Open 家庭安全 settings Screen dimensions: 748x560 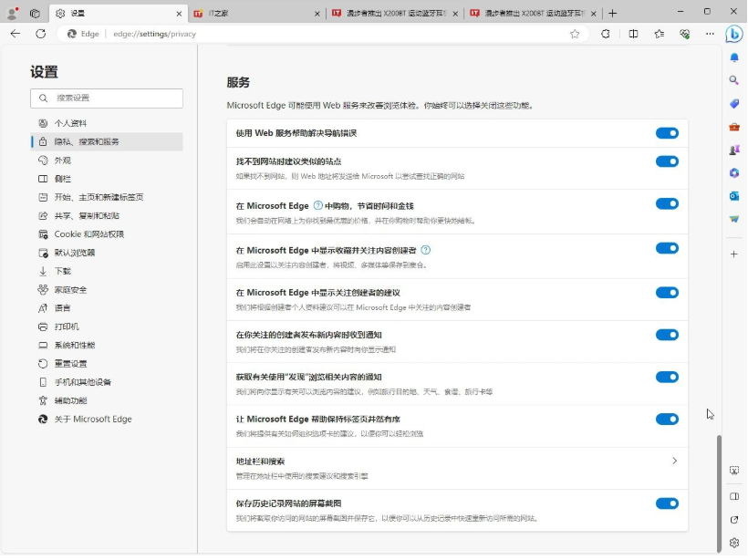[107, 289]
